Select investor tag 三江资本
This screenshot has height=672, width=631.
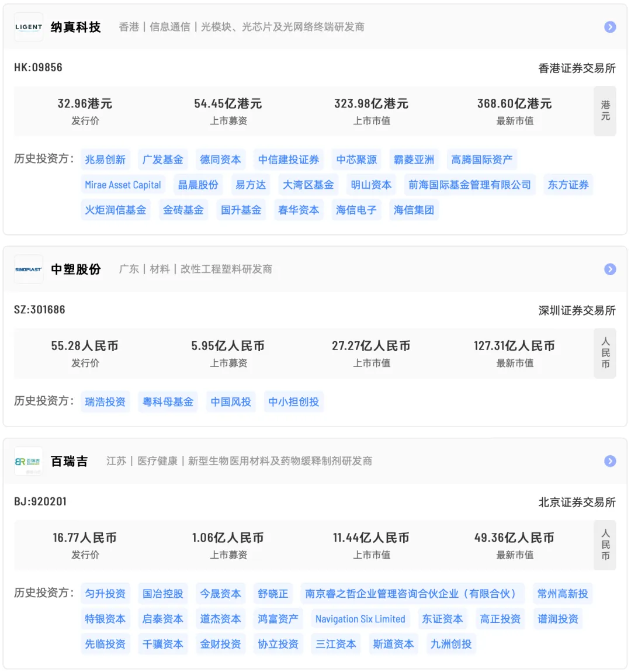coord(336,644)
